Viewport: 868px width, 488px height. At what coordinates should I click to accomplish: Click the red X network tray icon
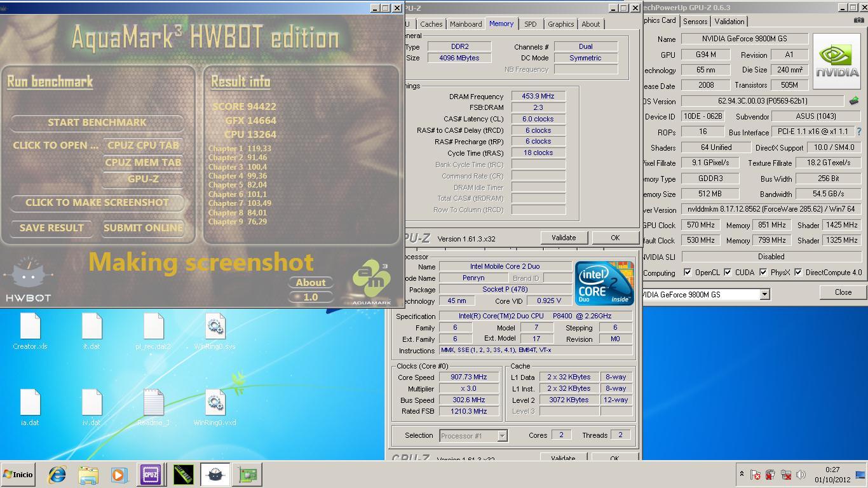click(785, 475)
